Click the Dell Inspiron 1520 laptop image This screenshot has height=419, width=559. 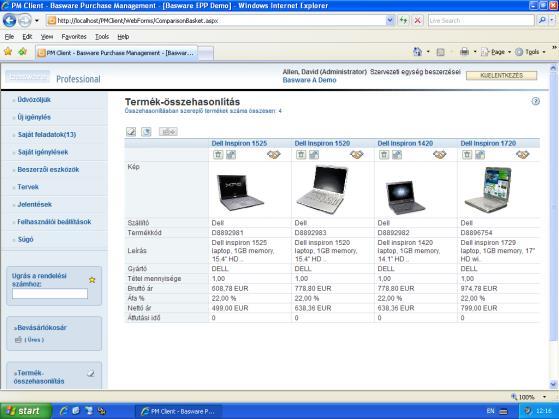pos(322,190)
